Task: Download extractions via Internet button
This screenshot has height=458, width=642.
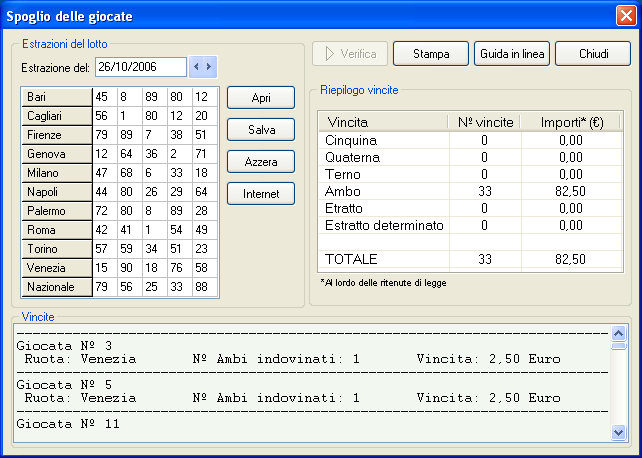Action: (x=260, y=194)
